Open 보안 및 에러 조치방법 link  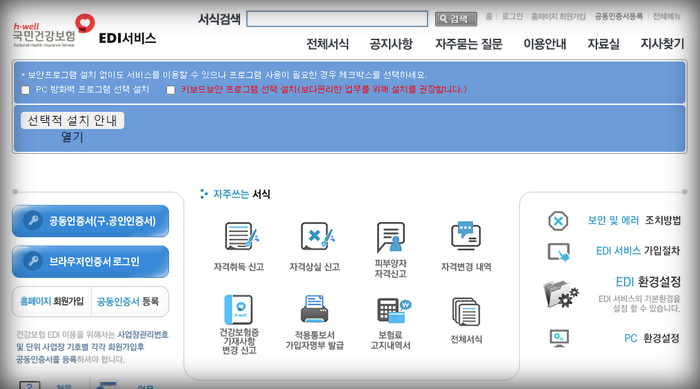pyautogui.click(x=634, y=220)
